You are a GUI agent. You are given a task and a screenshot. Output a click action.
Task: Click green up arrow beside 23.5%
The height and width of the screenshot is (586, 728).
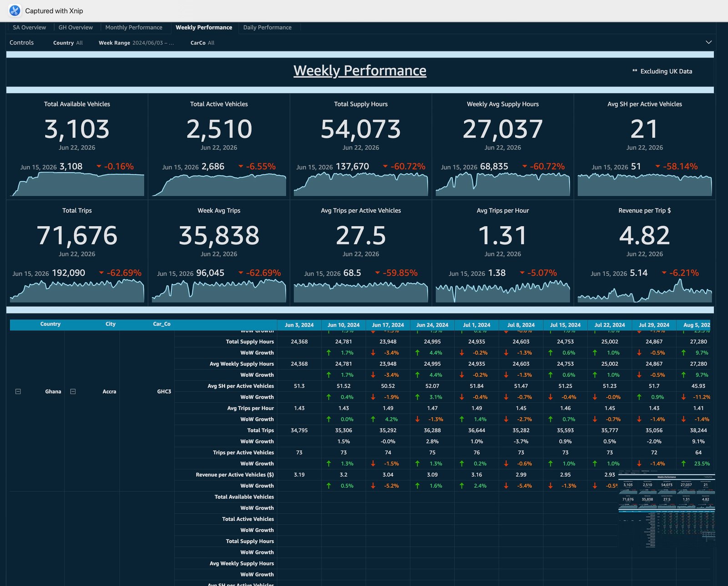(683, 464)
